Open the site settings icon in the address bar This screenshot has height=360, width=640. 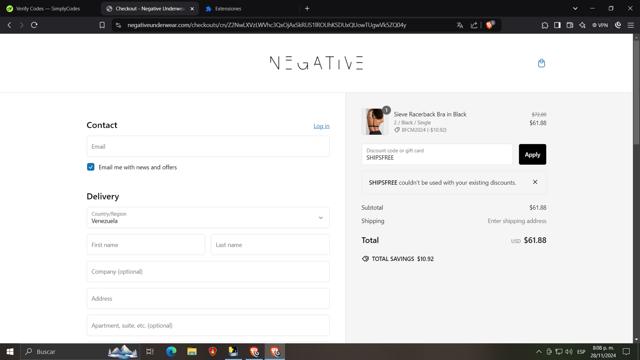tap(118, 25)
